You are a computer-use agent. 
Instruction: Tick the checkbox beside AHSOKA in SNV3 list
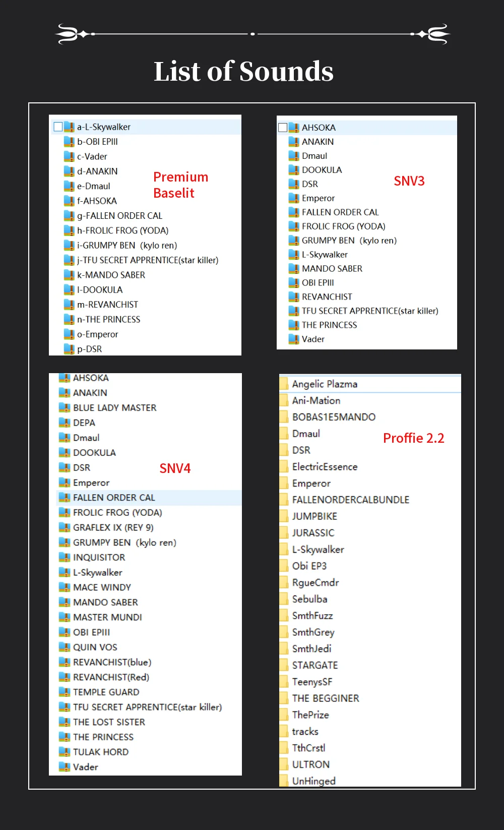pyautogui.click(x=283, y=128)
